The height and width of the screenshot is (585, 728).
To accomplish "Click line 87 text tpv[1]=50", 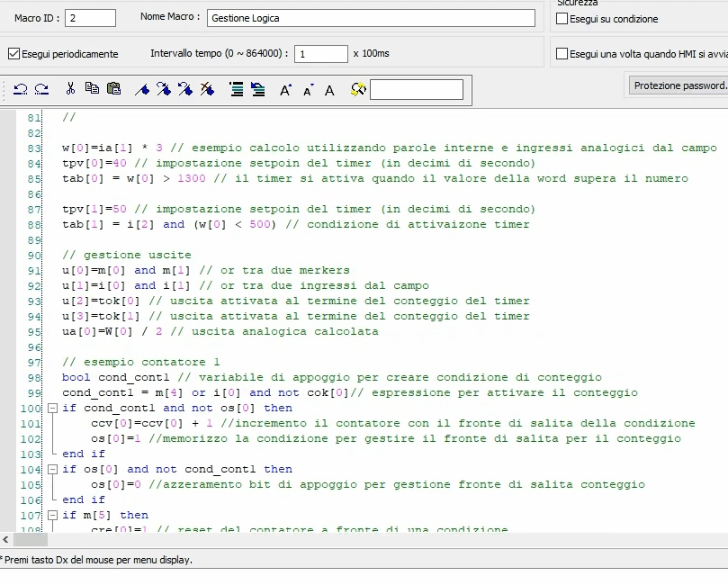I will (94, 210).
